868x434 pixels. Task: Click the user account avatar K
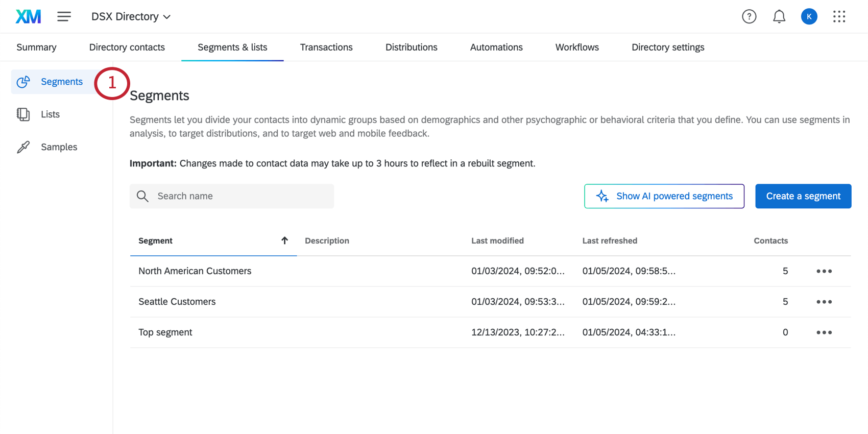[x=809, y=17]
